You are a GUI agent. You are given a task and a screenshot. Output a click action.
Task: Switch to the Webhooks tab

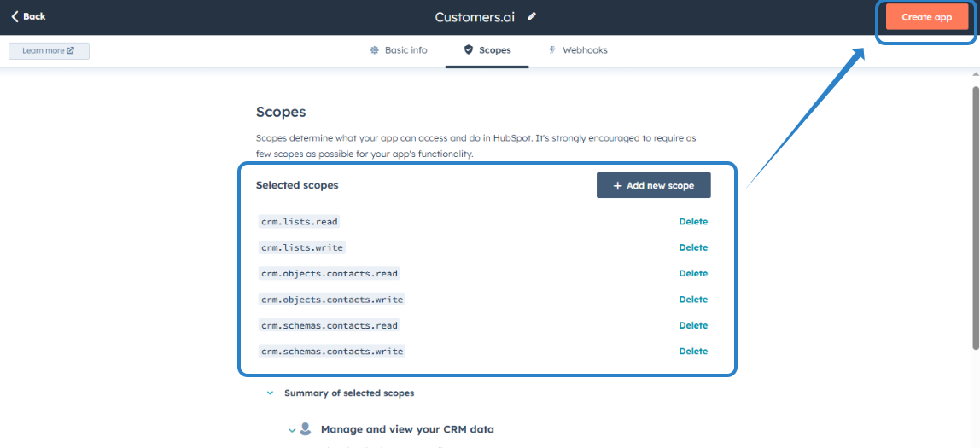(577, 50)
